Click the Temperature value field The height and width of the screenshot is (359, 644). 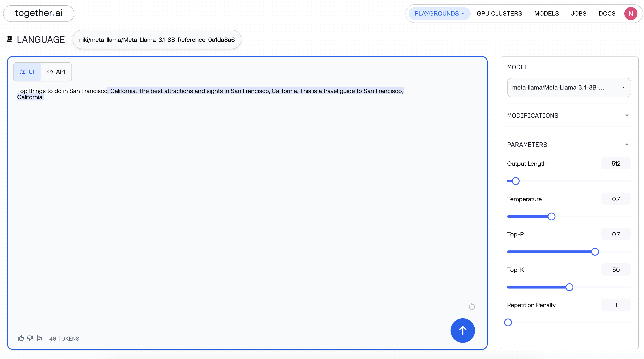(x=616, y=199)
